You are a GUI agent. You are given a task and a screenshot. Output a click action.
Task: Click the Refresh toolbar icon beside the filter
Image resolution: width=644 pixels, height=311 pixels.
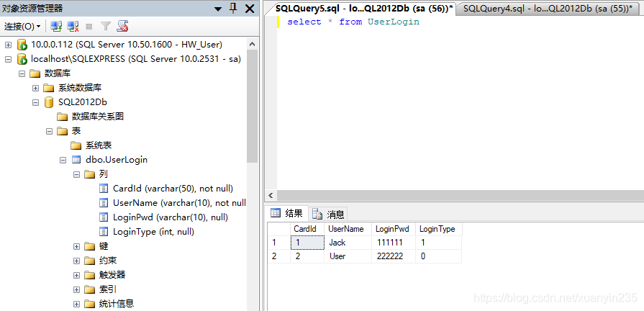[122, 27]
